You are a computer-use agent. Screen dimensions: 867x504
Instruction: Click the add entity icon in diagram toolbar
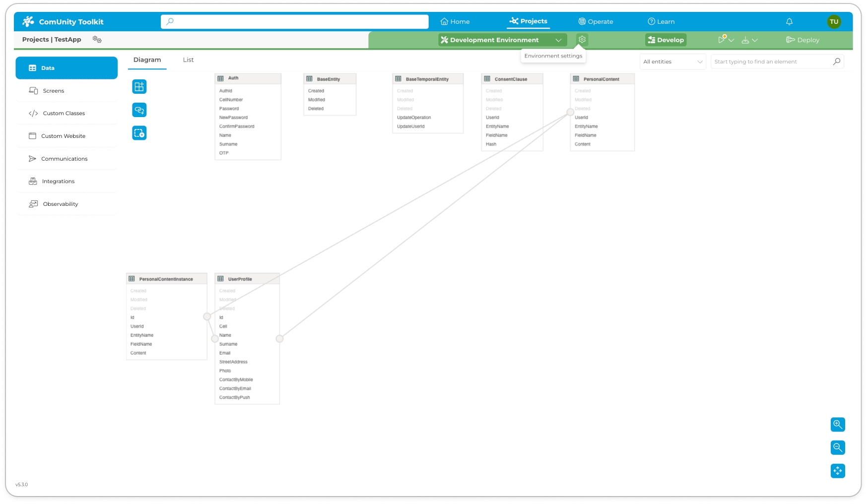click(139, 87)
